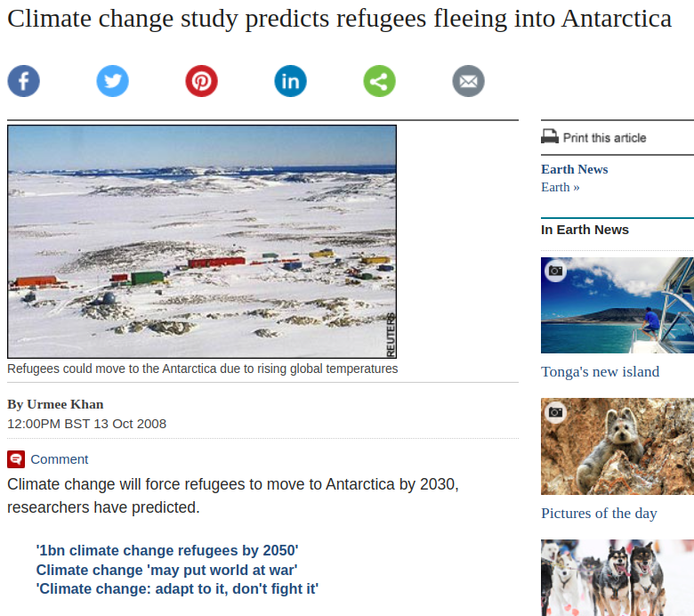Open the Comment link
Screen dimensions: 694x616
(59, 459)
